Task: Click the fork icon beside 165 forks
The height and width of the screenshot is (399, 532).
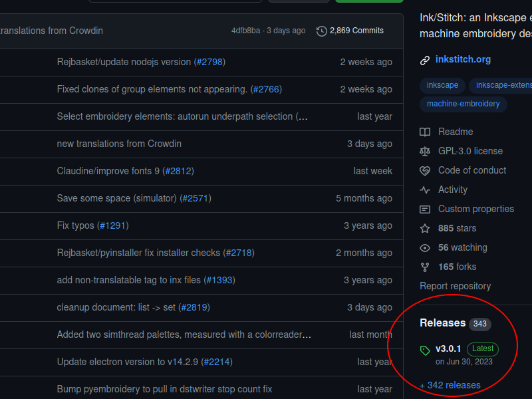Action: (x=425, y=267)
